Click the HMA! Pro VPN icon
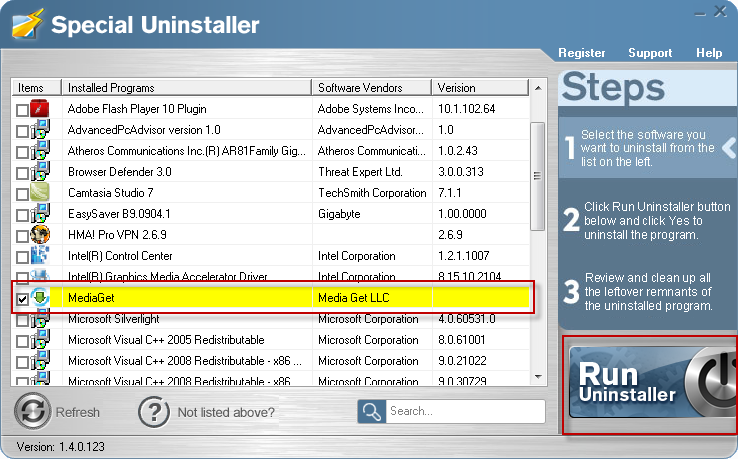 tap(40, 234)
